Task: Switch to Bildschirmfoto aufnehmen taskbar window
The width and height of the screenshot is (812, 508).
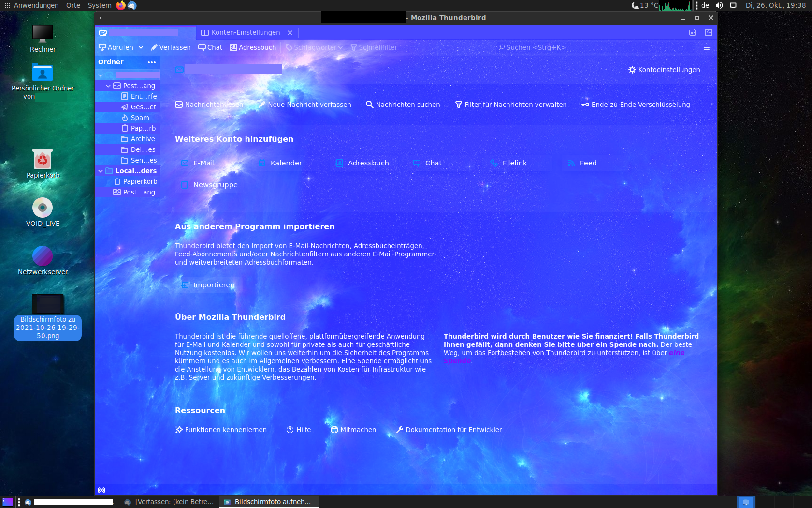Action: pyautogui.click(x=269, y=502)
